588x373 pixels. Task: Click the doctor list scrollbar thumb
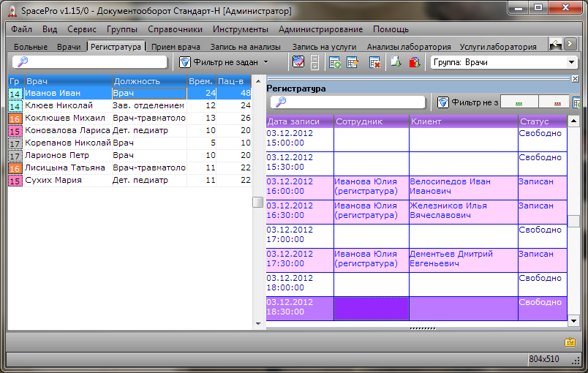(x=257, y=202)
